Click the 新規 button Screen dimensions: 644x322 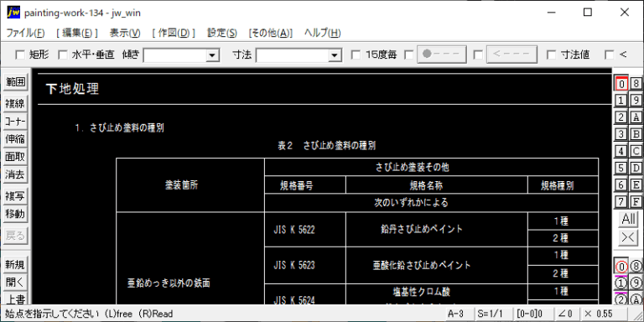15,265
